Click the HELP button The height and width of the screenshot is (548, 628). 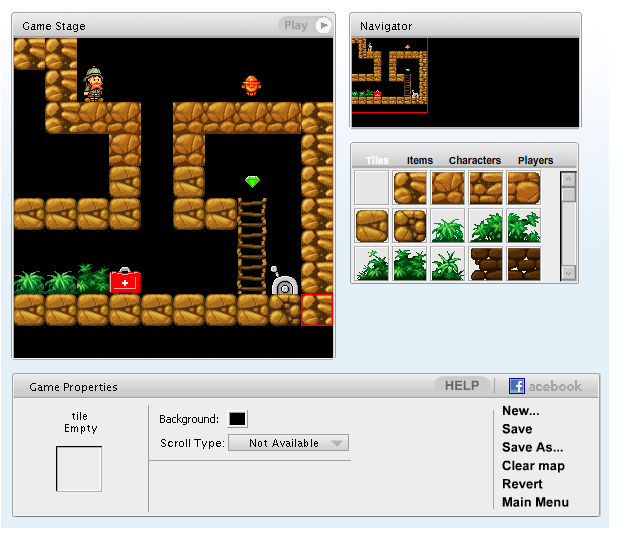click(x=462, y=386)
